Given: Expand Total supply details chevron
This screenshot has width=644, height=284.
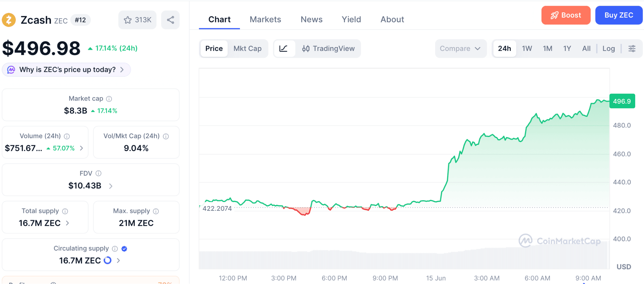Looking at the screenshot, I should pyautogui.click(x=67, y=223).
